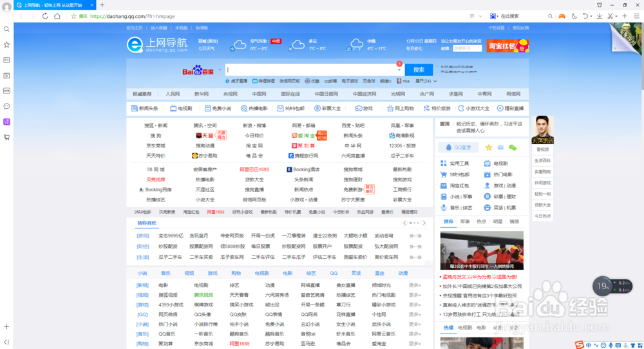Viewport: 644px width, 349px height.
Task: Click the mail envelope icon beside QQ登录
Action: pyautogui.click(x=500, y=147)
